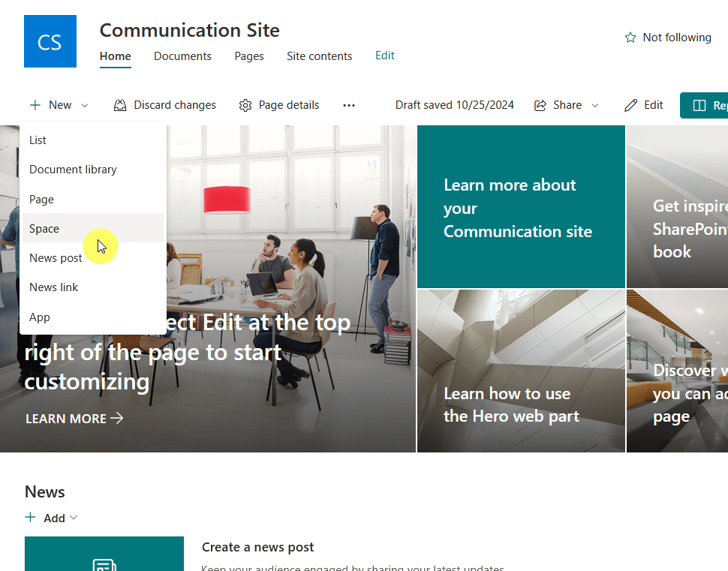
Task: Open Site contents navigation link
Action: tap(320, 56)
